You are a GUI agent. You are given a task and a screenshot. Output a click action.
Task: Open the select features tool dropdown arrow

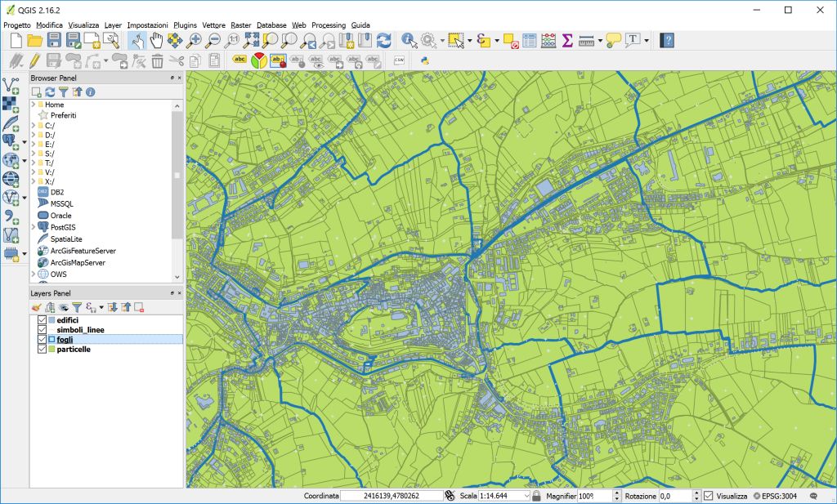470,41
